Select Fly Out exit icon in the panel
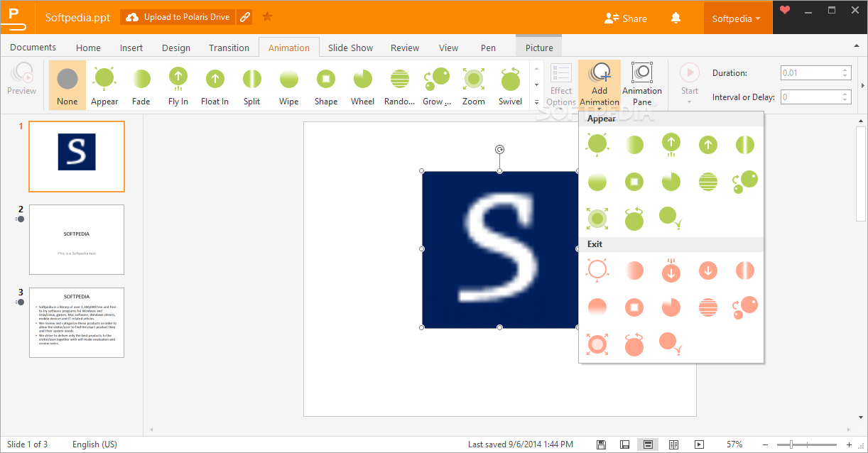The width and height of the screenshot is (868, 453). pos(671,270)
